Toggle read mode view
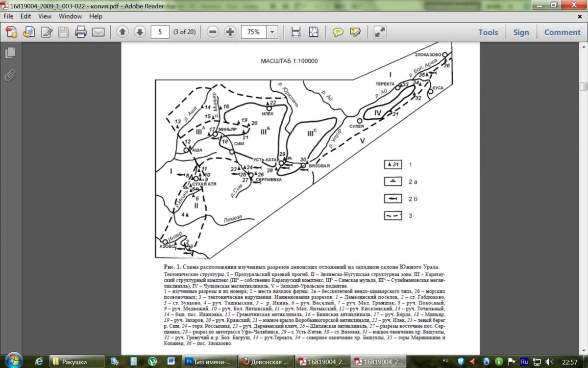This screenshot has height=368, width=588. click(x=380, y=32)
